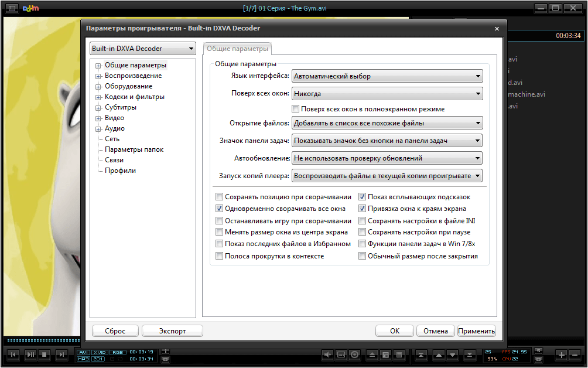Click the S button near FPS display
This screenshot has width=588, height=368.
[538, 351]
